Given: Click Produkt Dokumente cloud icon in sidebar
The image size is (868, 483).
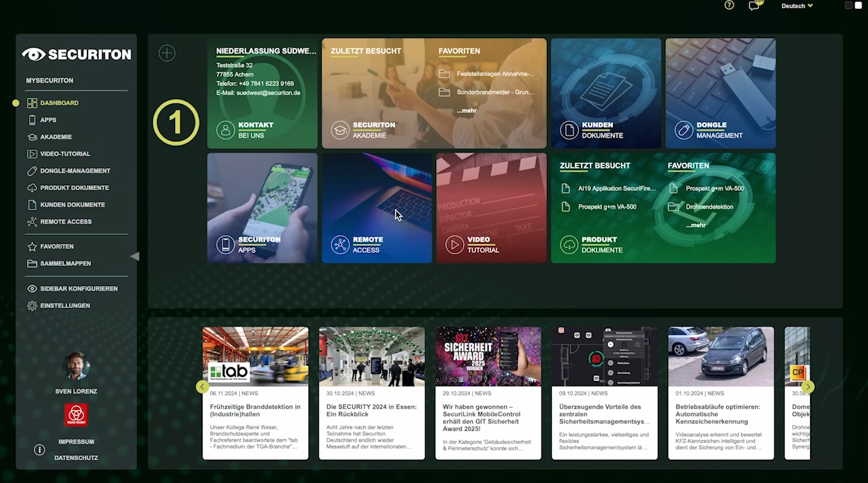Looking at the screenshot, I should (x=32, y=188).
